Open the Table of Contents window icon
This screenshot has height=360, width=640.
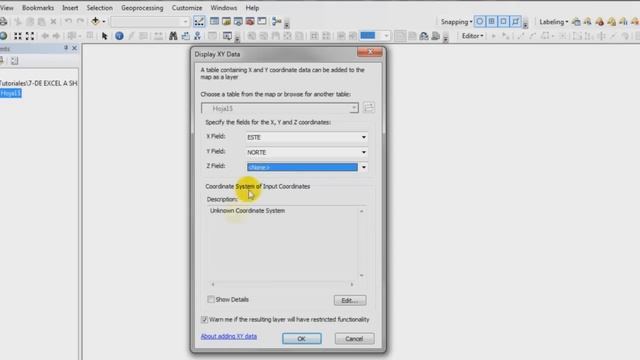pyautogui.click(x=214, y=21)
